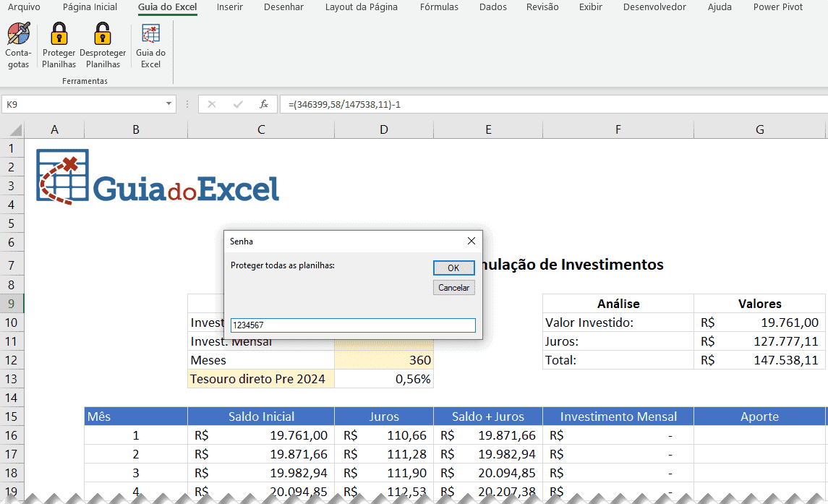828x504 pixels.
Task: Expand the Name Box dropdown arrow
Action: [x=168, y=104]
